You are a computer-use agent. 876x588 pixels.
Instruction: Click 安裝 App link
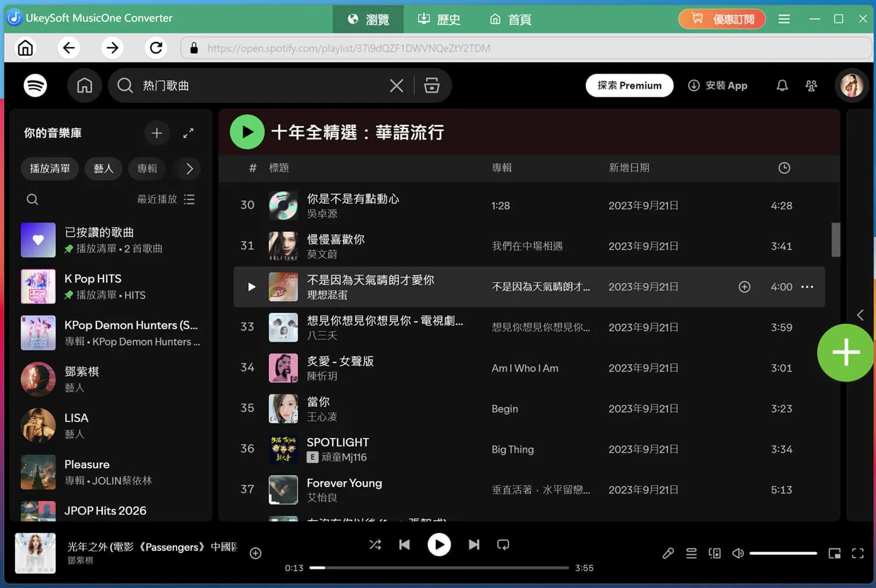(x=718, y=85)
